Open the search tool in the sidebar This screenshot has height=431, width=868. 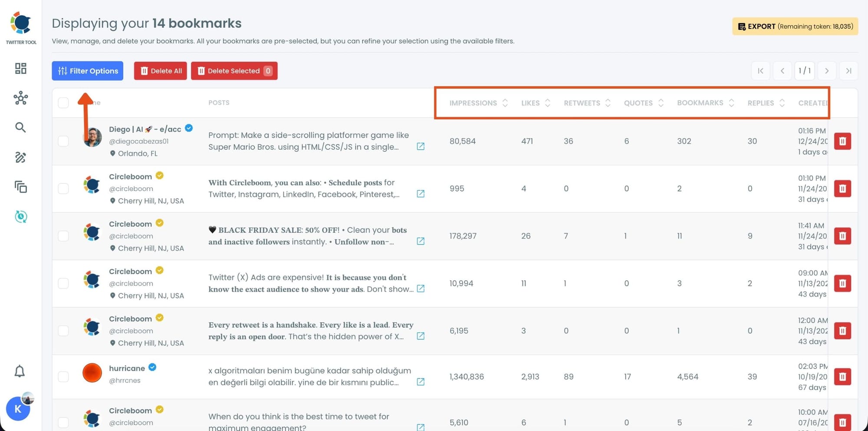click(20, 127)
